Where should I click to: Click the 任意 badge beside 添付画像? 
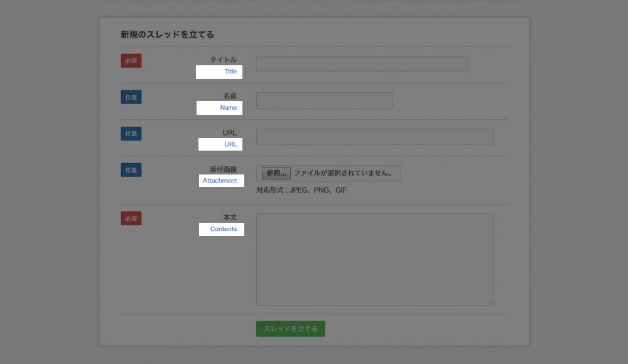(131, 170)
